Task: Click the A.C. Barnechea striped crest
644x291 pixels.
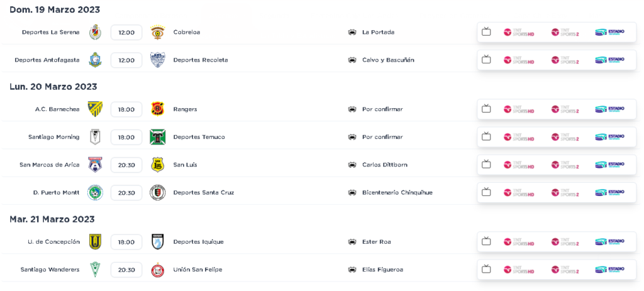Action: coord(96,109)
